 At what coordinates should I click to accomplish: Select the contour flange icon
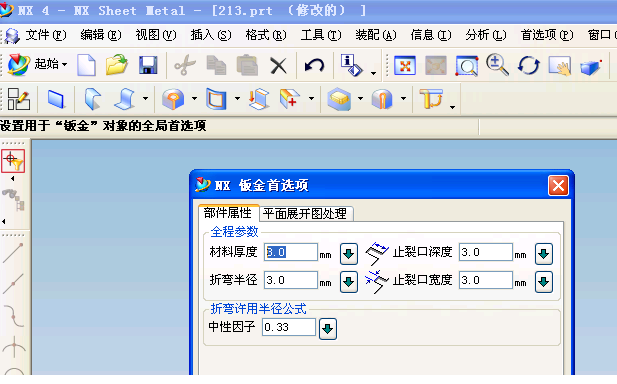pos(125,99)
